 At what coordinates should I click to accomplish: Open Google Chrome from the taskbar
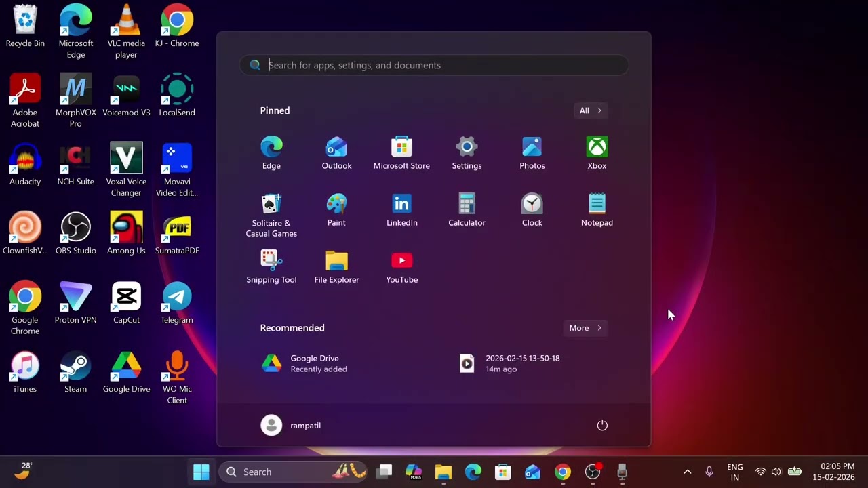click(x=563, y=472)
